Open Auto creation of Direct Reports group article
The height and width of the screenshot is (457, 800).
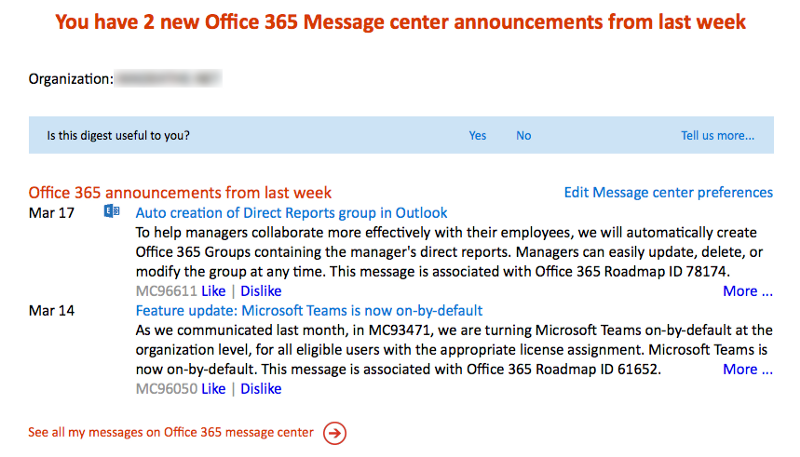(x=291, y=213)
